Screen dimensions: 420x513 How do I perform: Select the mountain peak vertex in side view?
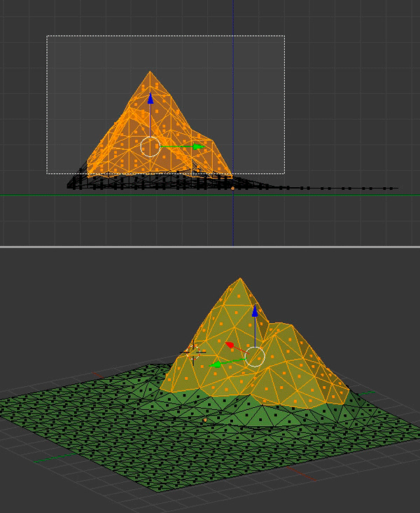point(150,71)
